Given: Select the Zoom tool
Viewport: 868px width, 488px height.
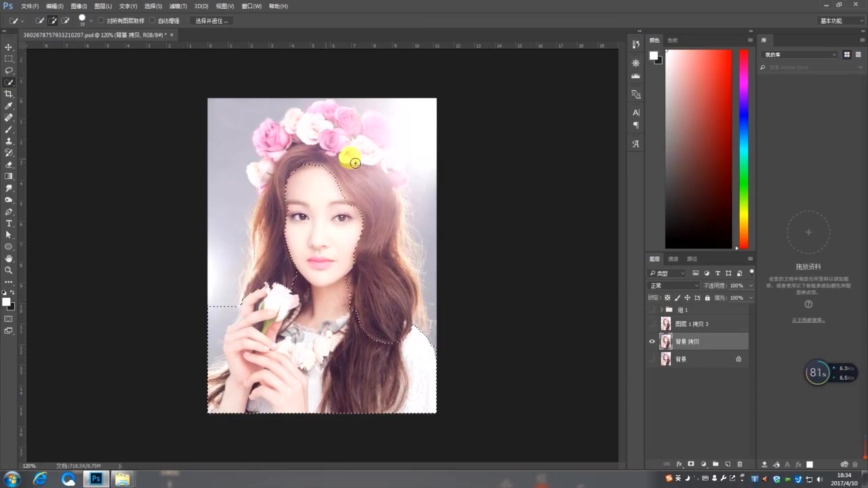Looking at the screenshot, I should pos(9,270).
